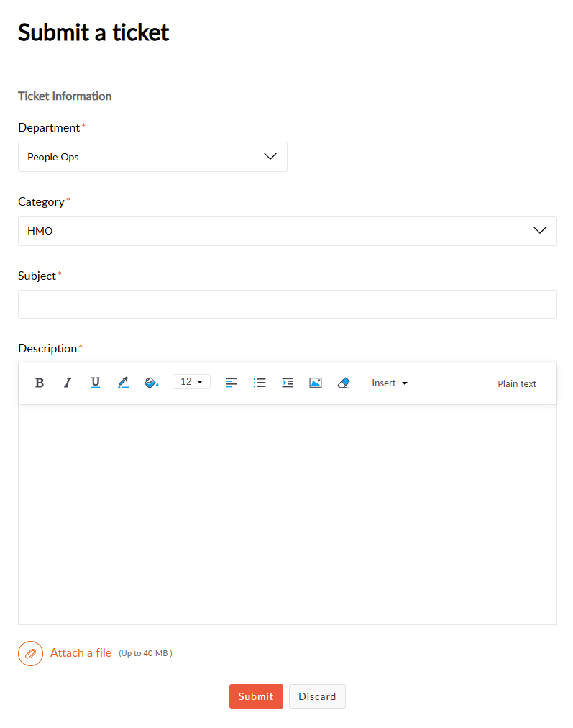Screen dimensions: 573x728
Task: Click the insert image icon
Action: click(x=316, y=383)
